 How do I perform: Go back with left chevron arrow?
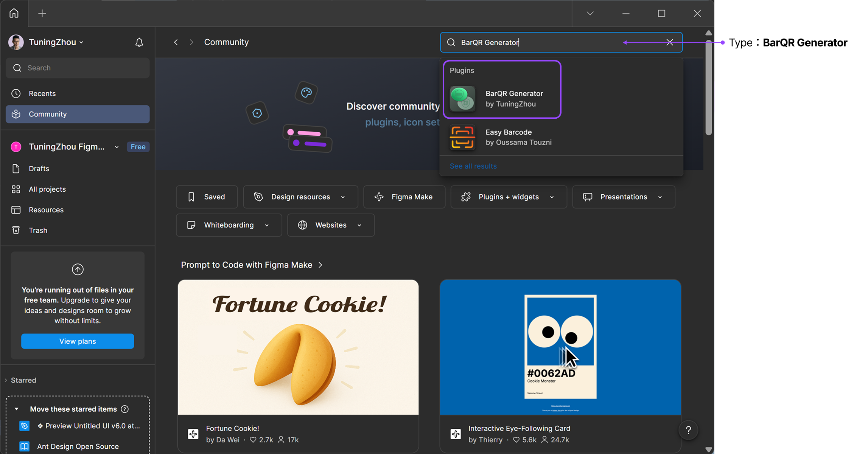176,42
